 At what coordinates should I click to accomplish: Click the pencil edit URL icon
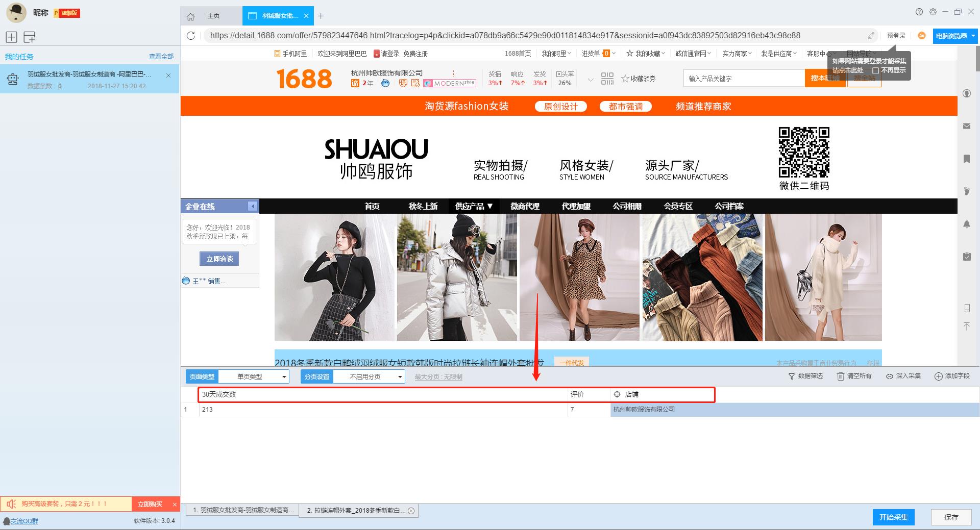(x=871, y=35)
